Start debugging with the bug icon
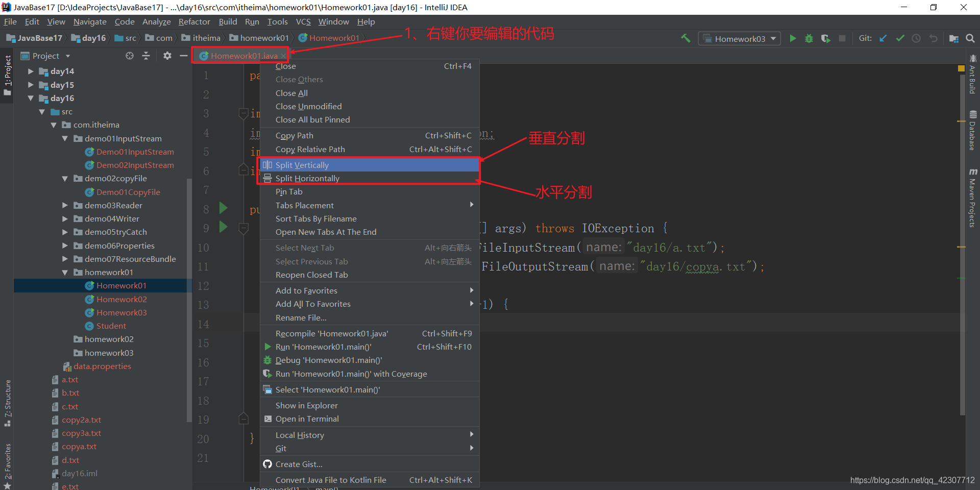This screenshot has width=980, height=490. [x=809, y=38]
